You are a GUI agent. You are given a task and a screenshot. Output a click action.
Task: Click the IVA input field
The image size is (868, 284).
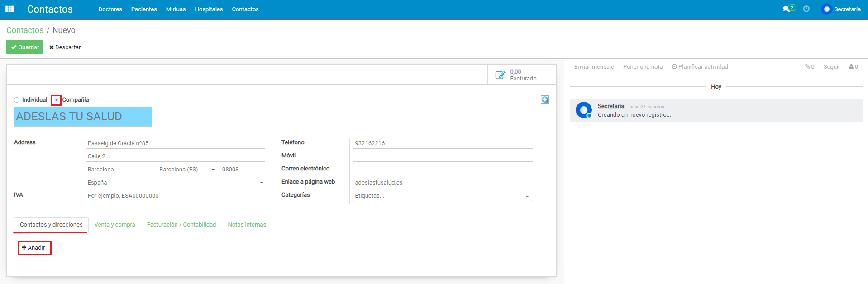coord(176,196)
